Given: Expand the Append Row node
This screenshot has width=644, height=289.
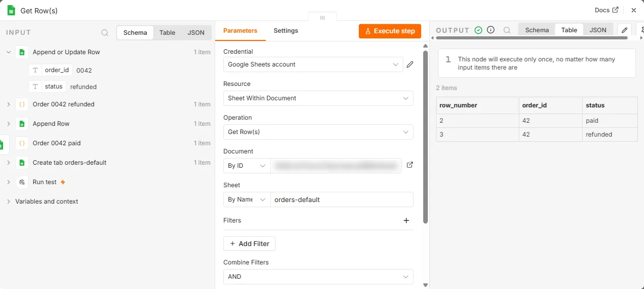Looking at the screenshot, I should click(x=8, y=124).
